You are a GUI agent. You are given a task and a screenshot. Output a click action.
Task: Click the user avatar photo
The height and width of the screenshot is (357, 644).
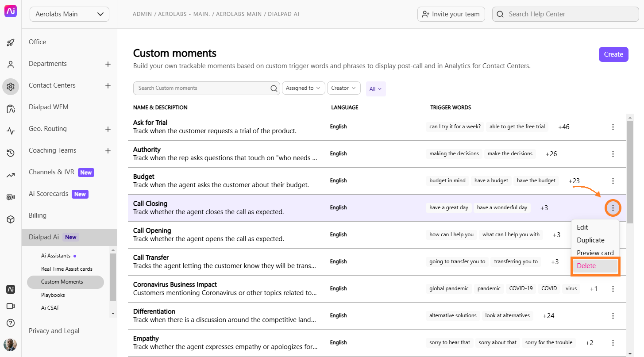10,345
